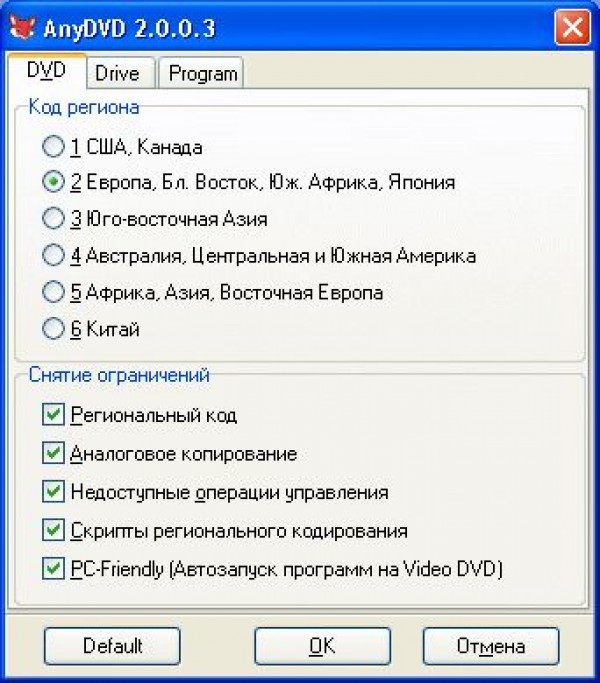Viewport: 600px width, 683px height.
Task: Pick region 5 Африка, Азия, Восточная Европа
Action: click(x=53, y=292)
